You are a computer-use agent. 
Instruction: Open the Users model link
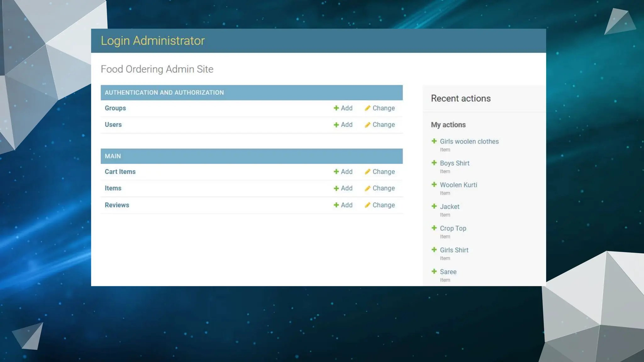[x=113, y=125]
